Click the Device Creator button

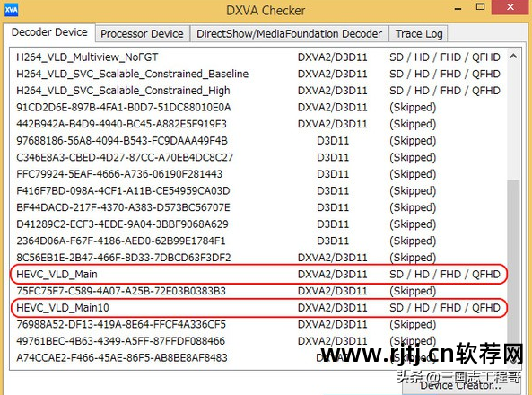(x=461, y=386)
